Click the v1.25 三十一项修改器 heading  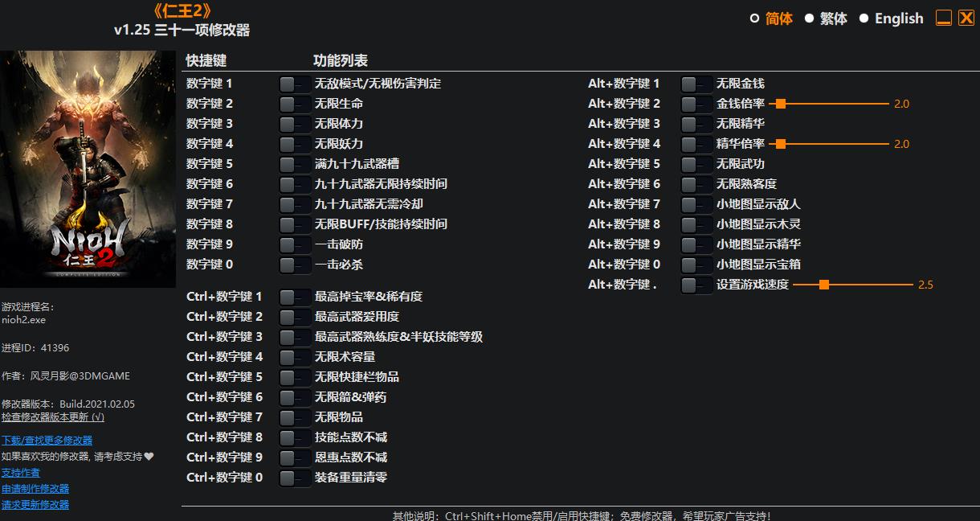coord(182,31)
